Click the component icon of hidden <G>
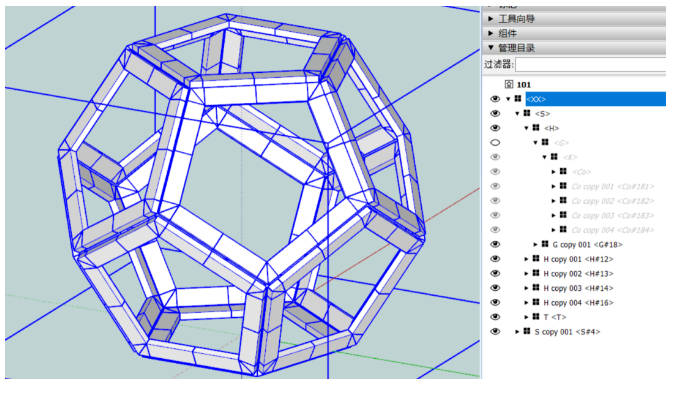The height and width of the screenshot is (394, 677). [545, 142]
